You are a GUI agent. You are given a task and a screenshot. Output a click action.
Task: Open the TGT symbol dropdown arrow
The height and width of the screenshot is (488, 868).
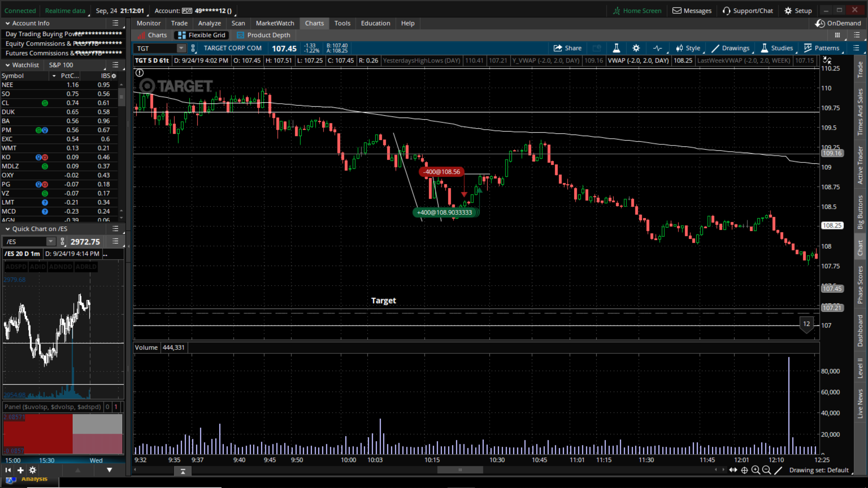coord(181,49)
